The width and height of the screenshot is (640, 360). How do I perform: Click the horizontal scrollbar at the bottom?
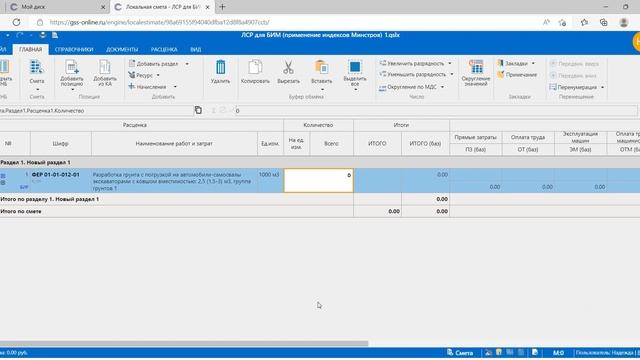pos(184,344)
